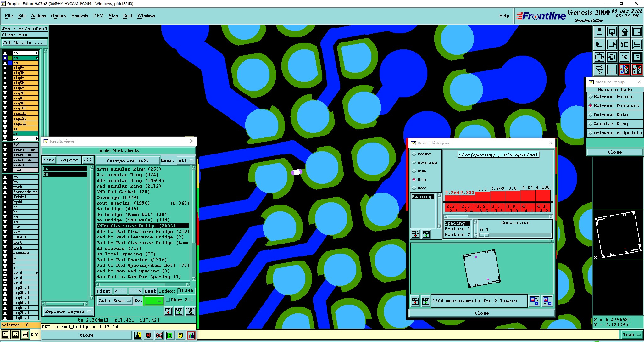Click the 1:2 zoom ratio icon

(624, 57)
